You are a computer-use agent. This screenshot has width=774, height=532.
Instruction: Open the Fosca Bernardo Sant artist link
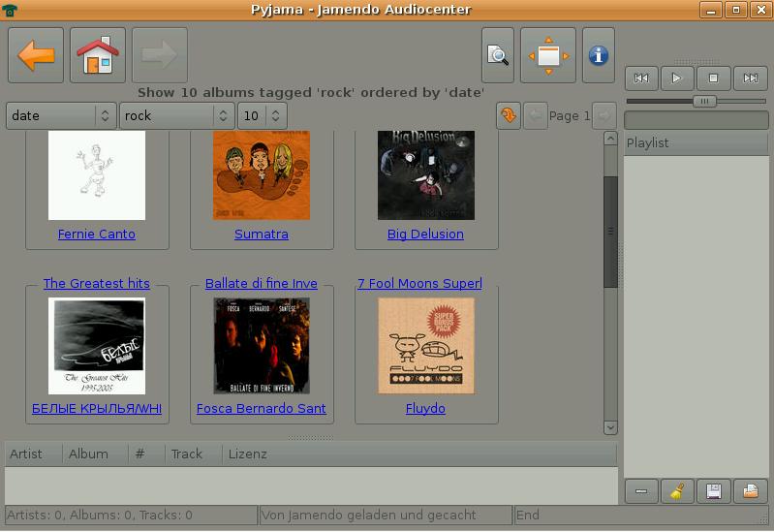pos(262,409)
